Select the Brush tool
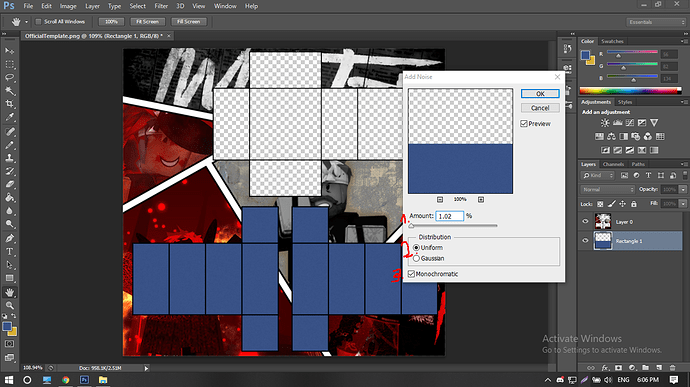Image resolution: width=690 pixels, height=387 pixels. (x=9, y=144)
